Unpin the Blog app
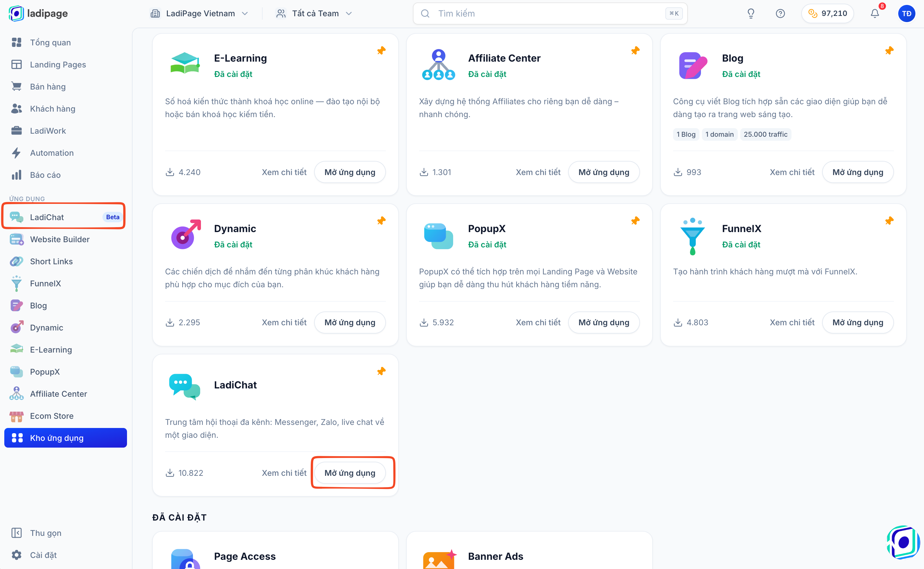The width and height of the screenshot is (924, 569). 889,50
